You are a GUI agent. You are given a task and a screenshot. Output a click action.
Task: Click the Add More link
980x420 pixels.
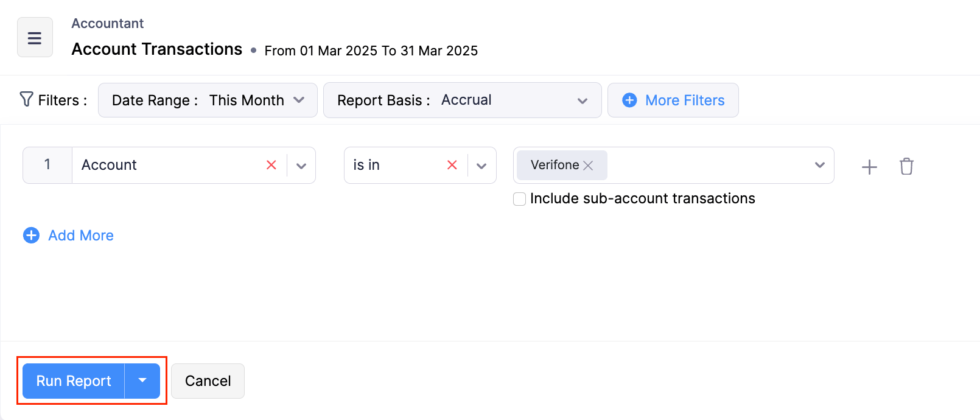81,236
